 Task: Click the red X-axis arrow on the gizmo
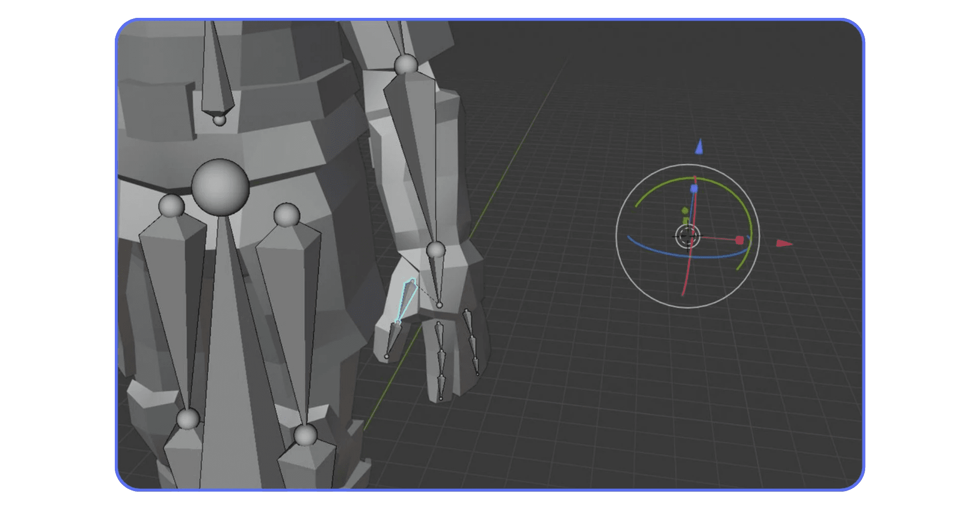(x=784, y=244)
